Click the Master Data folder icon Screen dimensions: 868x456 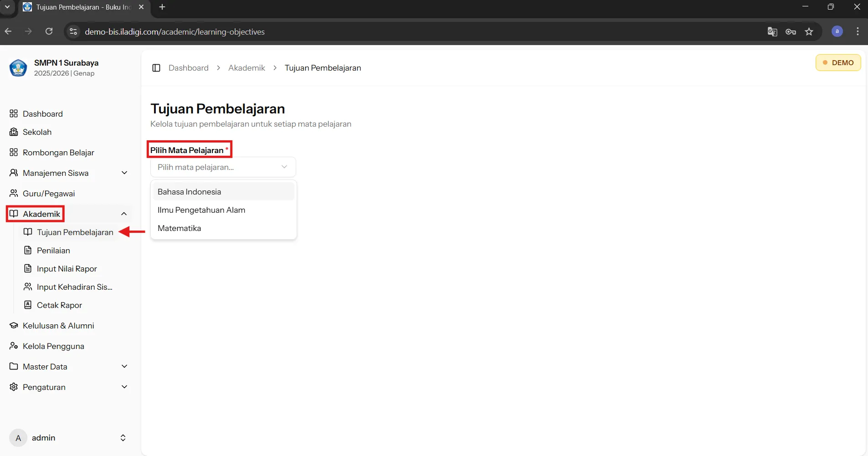[14, 366]
